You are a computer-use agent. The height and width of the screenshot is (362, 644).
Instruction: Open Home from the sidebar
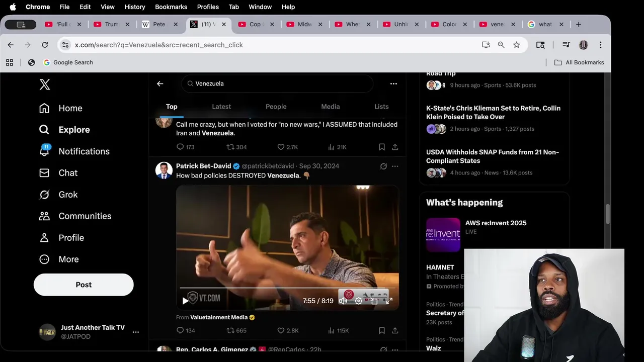pyautogui.click(x=60, y=108)
